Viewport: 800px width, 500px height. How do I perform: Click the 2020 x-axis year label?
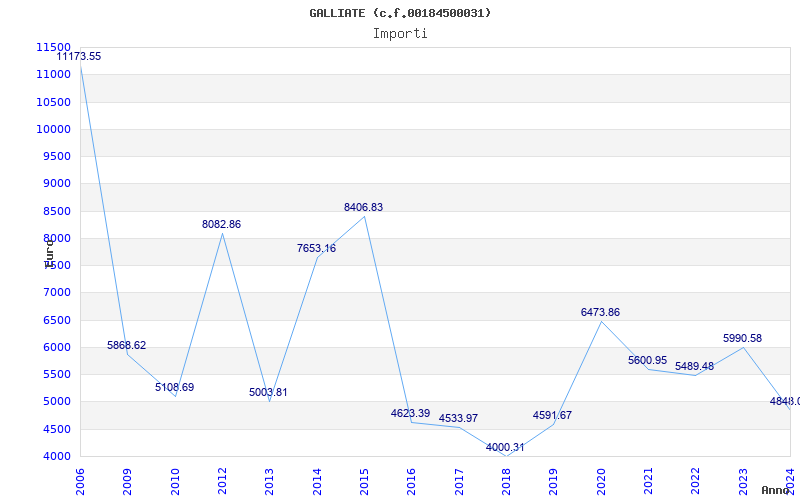click(601, 482)
